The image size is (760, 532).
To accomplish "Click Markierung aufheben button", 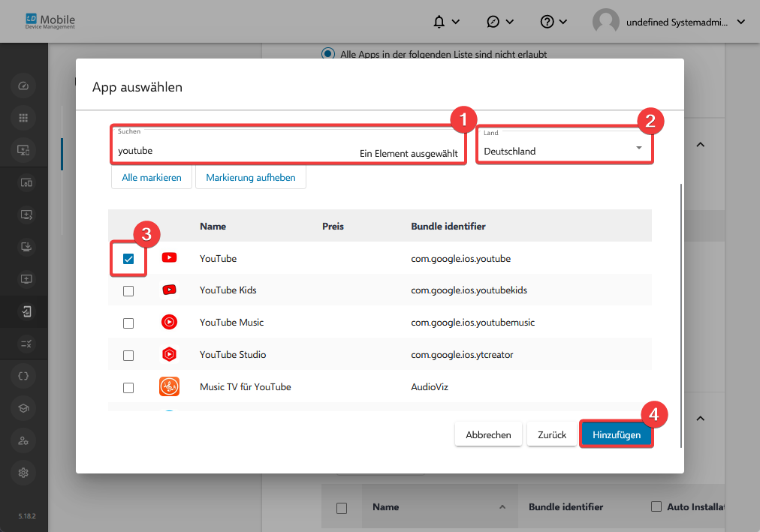I will 251,178.
